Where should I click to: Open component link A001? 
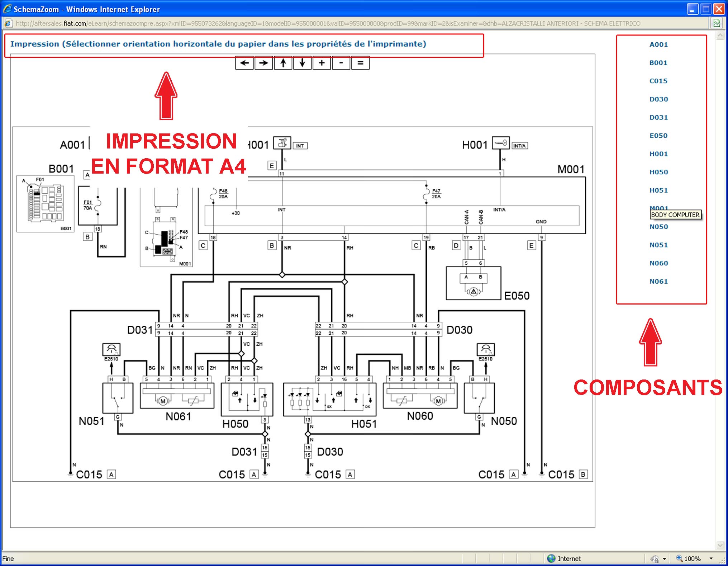coord(658,44)
